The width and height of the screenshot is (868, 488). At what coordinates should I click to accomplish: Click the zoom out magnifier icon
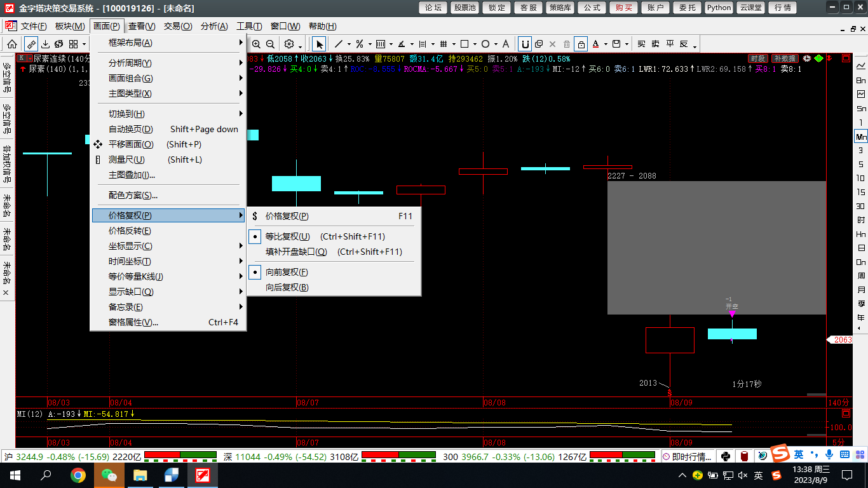pos(270,44)
